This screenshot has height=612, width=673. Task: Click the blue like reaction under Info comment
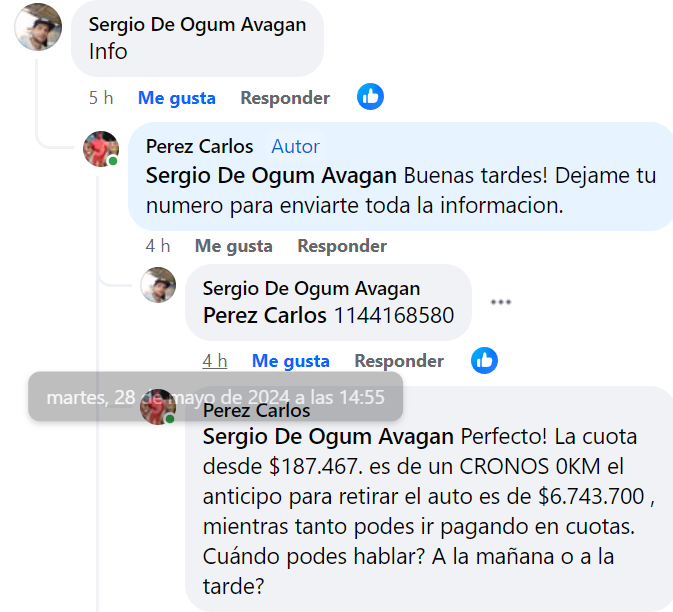(x=370, y=97)
